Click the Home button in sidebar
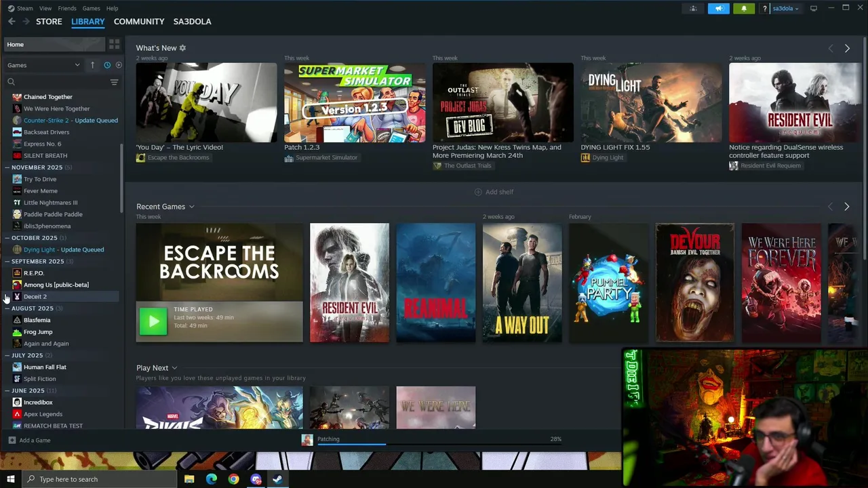The image size is (868, 488). pyautogui.click(x=54, y=45)
